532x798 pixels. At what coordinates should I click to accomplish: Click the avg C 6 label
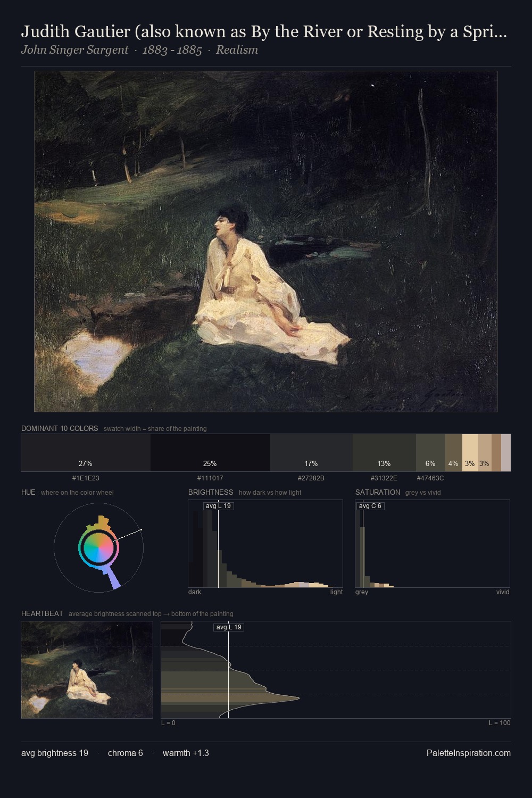370,506
